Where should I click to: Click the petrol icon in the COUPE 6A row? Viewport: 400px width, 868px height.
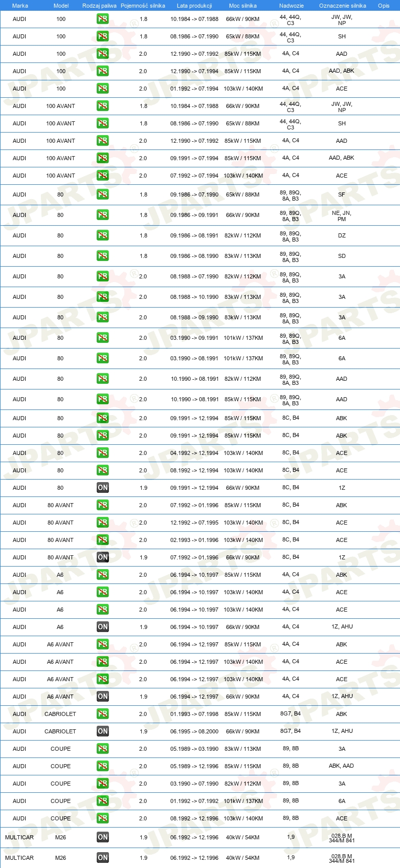pyautogui.click(x=103, y=801)
